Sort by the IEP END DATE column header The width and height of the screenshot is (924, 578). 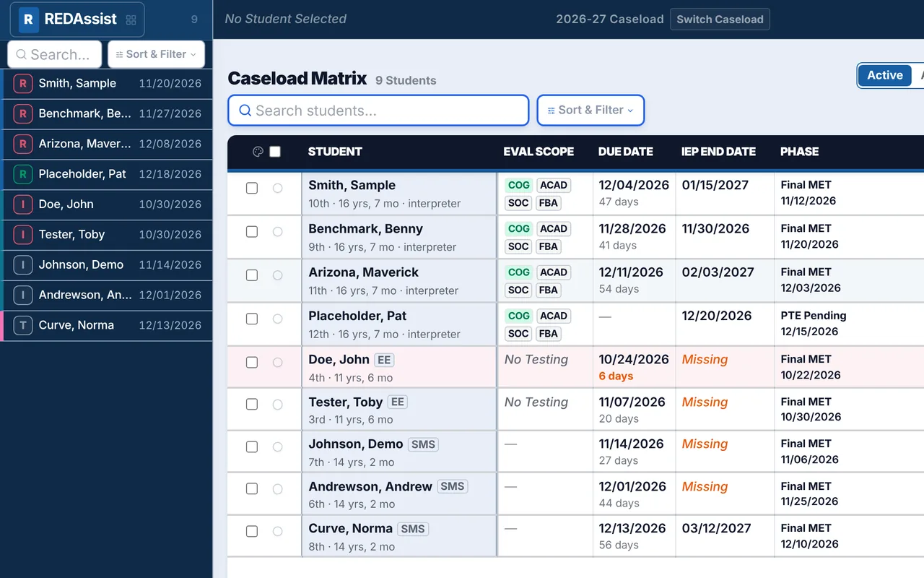(x=718, y=152)
